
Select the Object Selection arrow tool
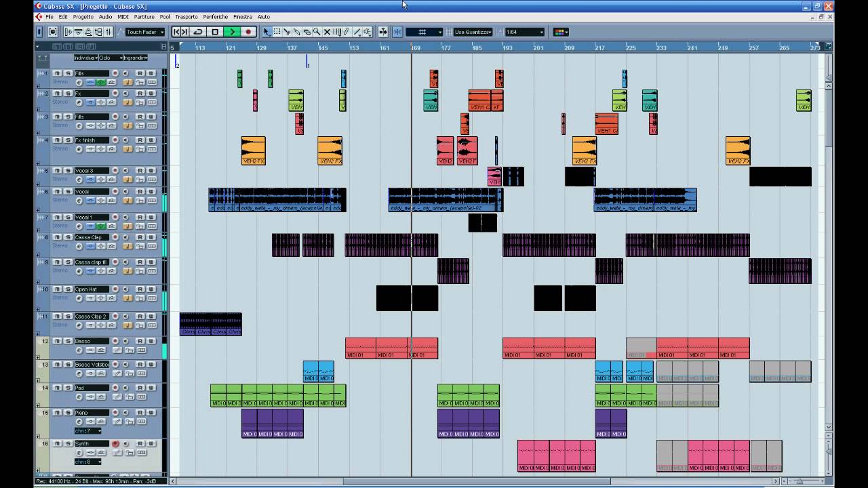click(x=267, y=32)
